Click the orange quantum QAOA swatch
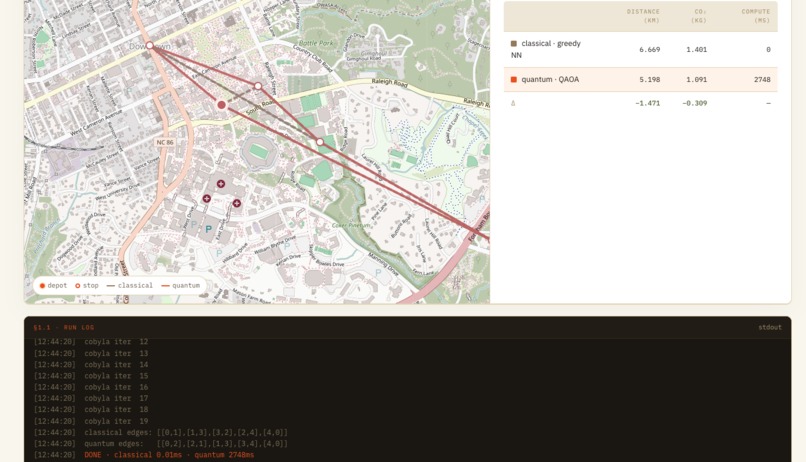This screenshot has width=806, height=462. [514, 80]
